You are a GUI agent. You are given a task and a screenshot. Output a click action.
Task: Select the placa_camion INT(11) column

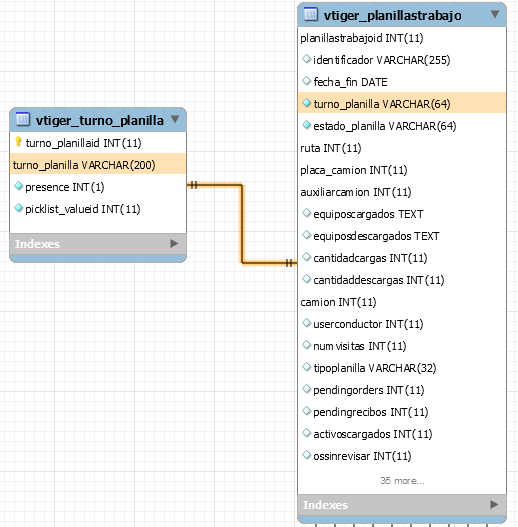point(402,170)
